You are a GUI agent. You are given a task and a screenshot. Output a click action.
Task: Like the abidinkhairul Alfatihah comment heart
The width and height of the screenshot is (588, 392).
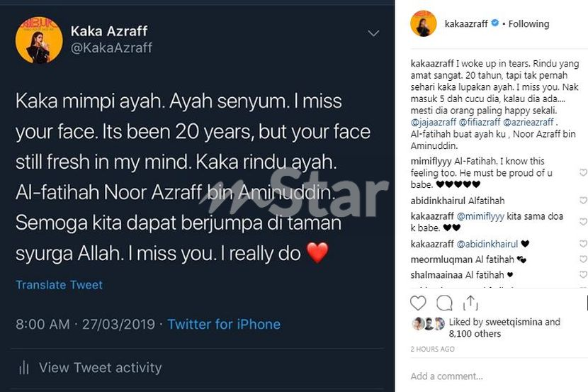[583, 201]
